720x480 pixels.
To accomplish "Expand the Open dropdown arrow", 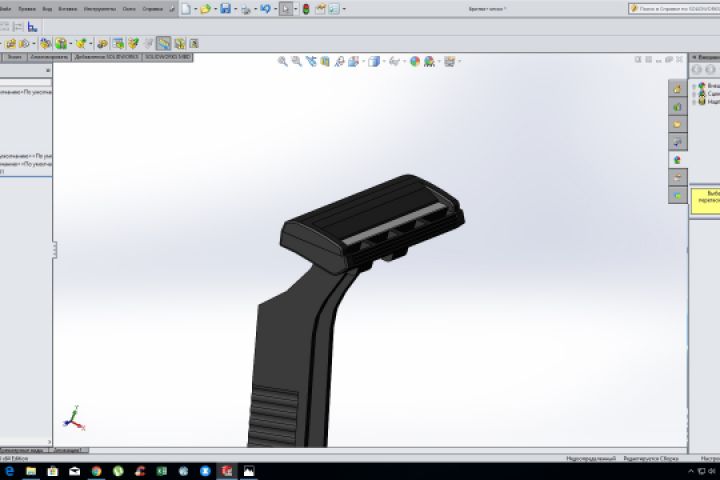I will click(215, 9).
